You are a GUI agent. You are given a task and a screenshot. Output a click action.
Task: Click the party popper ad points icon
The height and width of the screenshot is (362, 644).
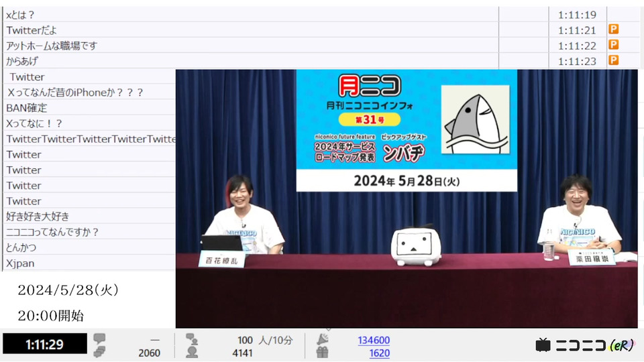323,339
